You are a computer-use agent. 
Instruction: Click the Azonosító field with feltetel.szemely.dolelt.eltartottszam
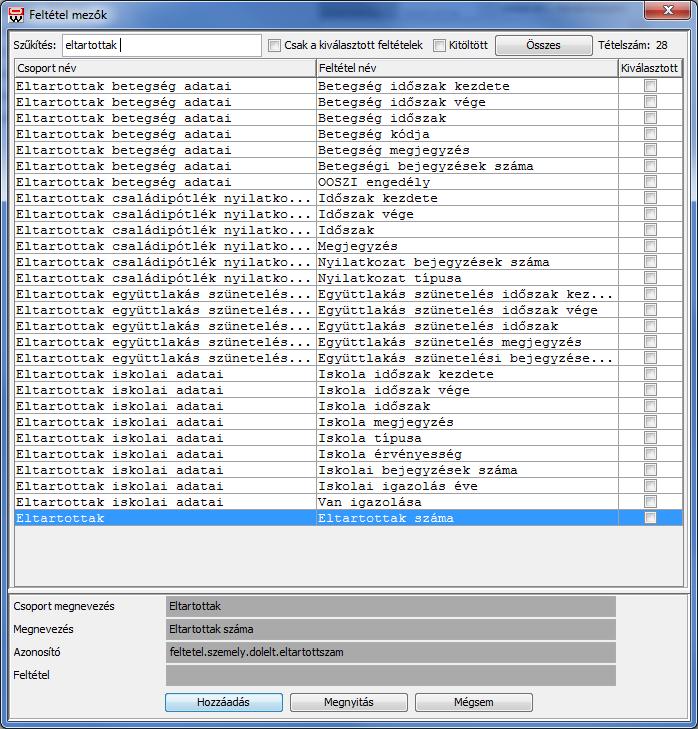(x=391, y=652)
